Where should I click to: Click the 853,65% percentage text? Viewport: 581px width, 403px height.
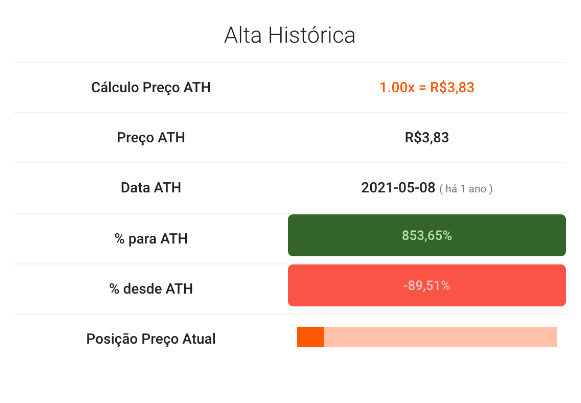click(427, 235)
